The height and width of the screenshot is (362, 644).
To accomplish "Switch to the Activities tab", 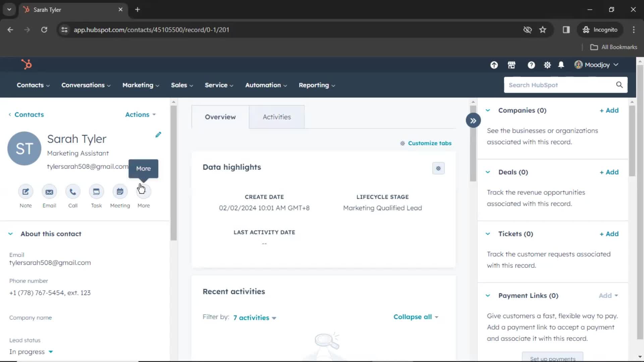I will (x=276, y=117).
